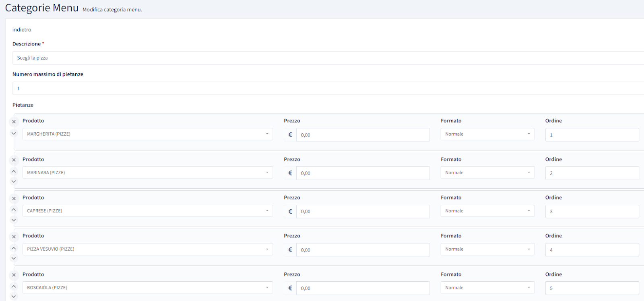Click the Ordine field showing 3

[592, 211]
